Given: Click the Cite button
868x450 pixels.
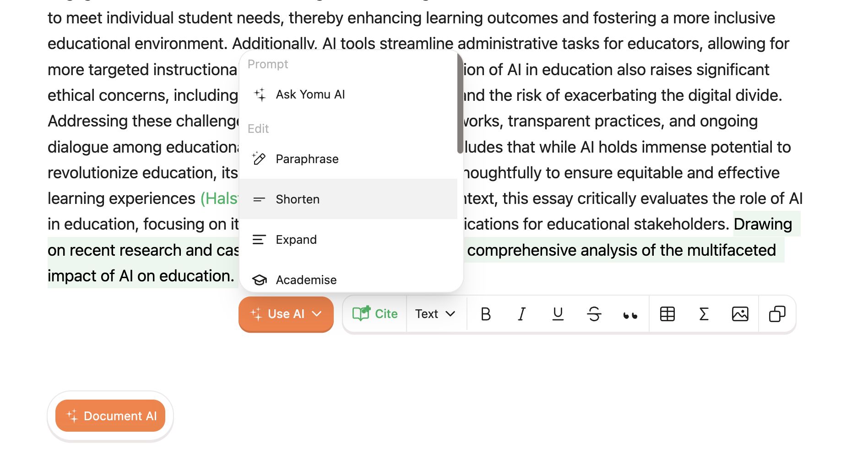Looking at the screenshot, I should pyautogui.click(x=375, y=314).
